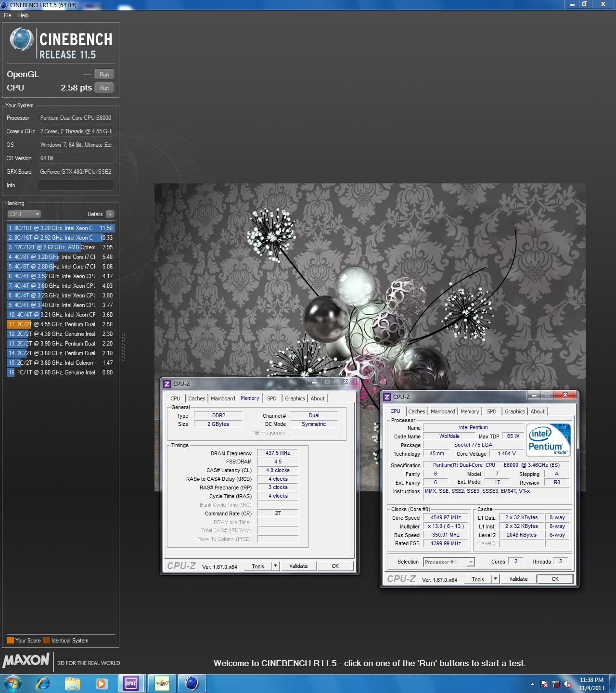This screenshot has width=616, height=693.
Task: Switch to Caches tab in front CPU-Z window
Action: 416,411
